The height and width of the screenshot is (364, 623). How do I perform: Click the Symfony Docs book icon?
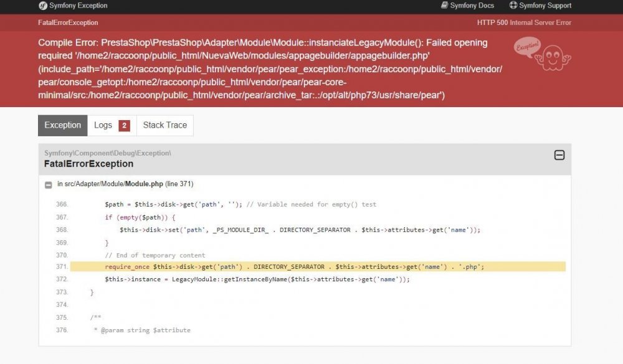[445, 5]
